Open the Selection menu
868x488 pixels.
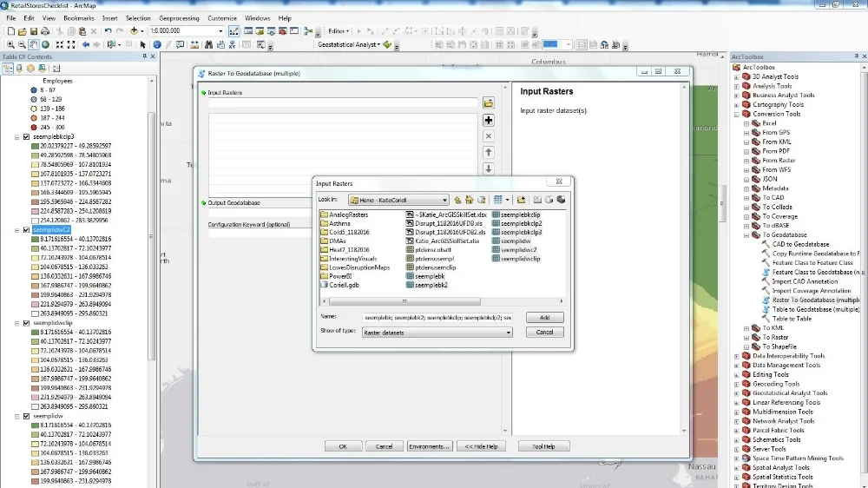138,18
